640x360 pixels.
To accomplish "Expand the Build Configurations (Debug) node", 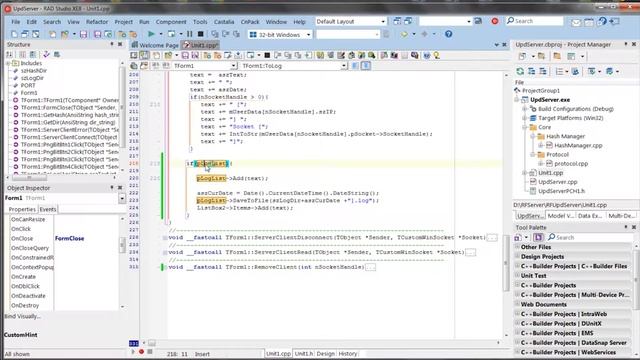I will pos(524,109).
